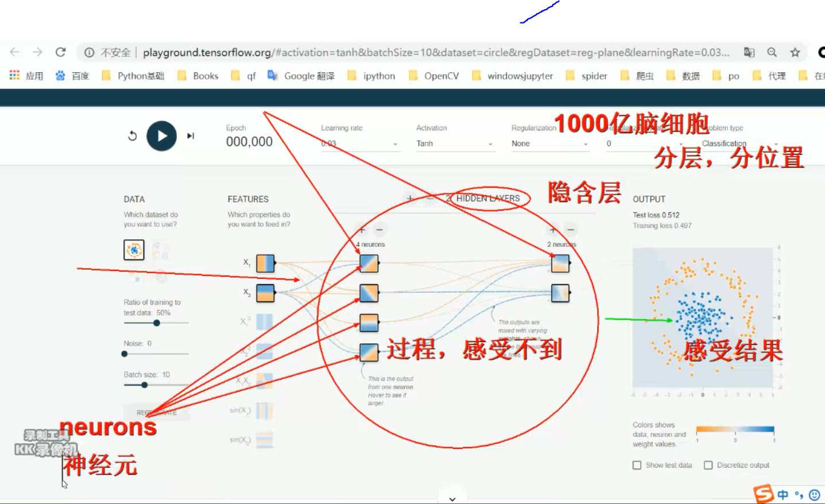
Task: Add a neuron with the plus button
Action: coord(362,229)
